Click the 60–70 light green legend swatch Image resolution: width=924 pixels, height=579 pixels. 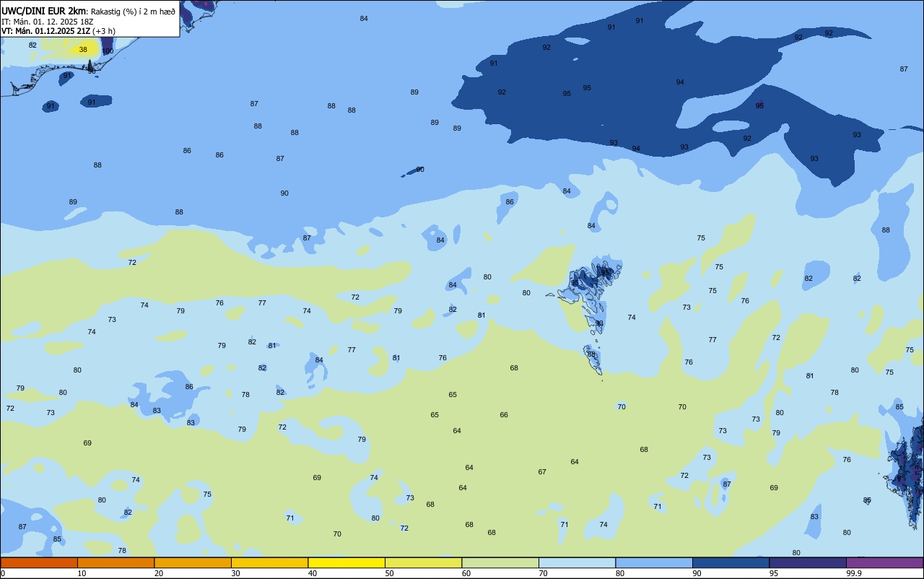coord(500,562)
